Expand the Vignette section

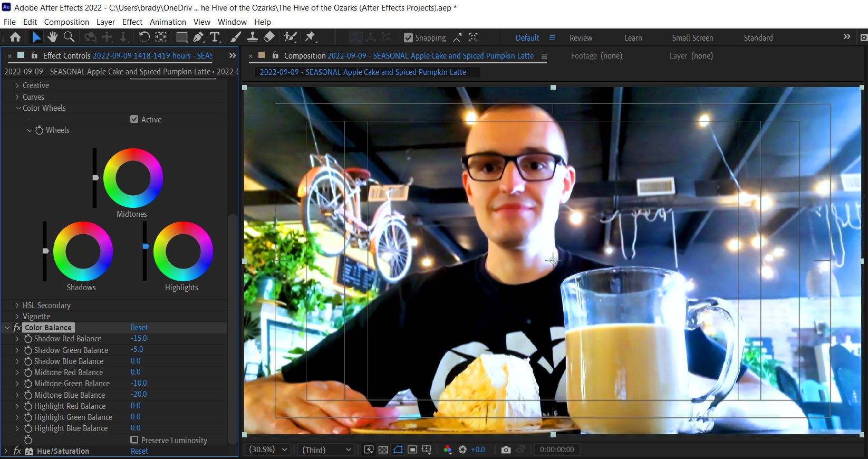coord(17,317)
